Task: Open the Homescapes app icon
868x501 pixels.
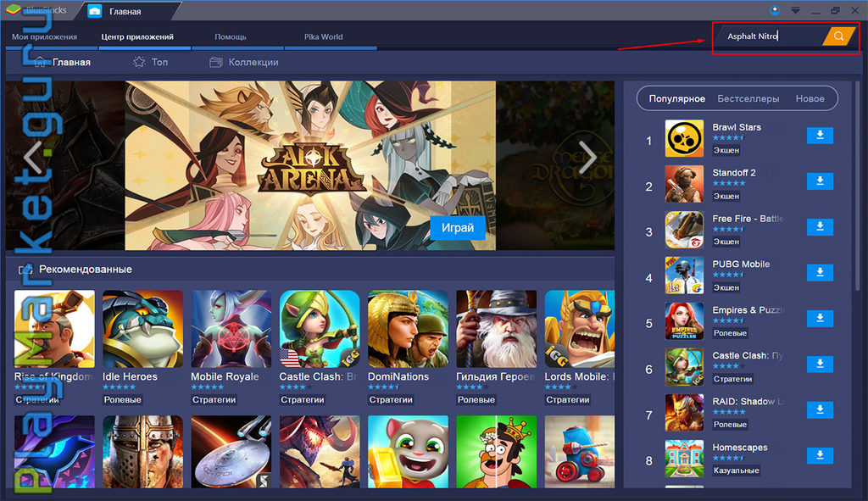Action: (x=684, y=458)
